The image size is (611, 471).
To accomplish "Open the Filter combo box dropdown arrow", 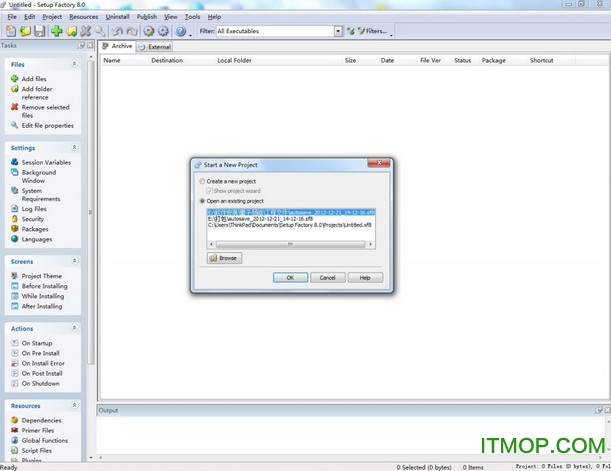I will [338, 31].
